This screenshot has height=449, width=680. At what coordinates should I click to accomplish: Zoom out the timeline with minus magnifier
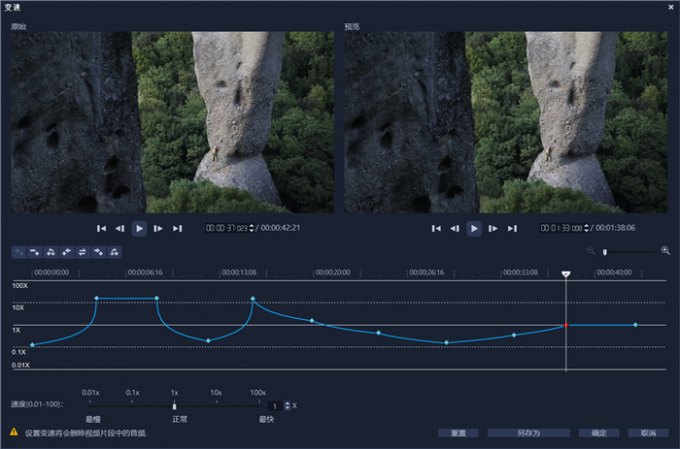click(x=591, y=251)
